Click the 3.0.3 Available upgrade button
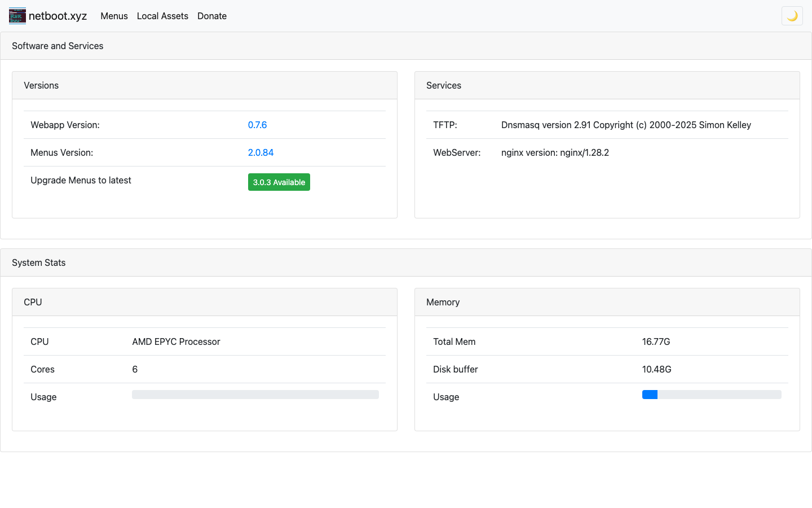The width and height of the screenshot is (812, 508). pos(279,182)
